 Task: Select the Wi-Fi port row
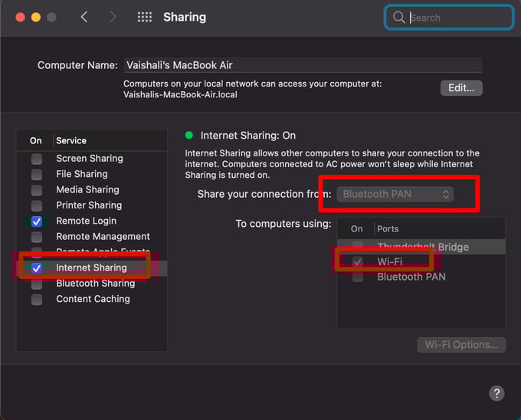421,262
